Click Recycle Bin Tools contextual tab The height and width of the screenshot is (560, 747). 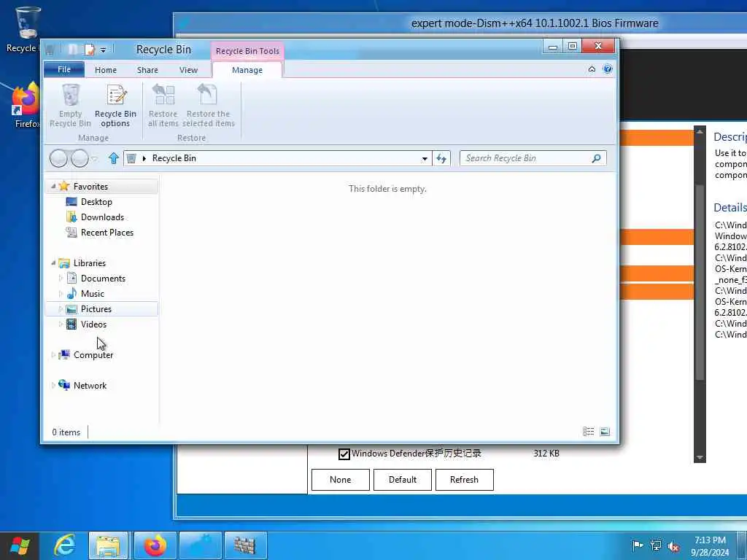pyautogui.click(x=247, y=51)
